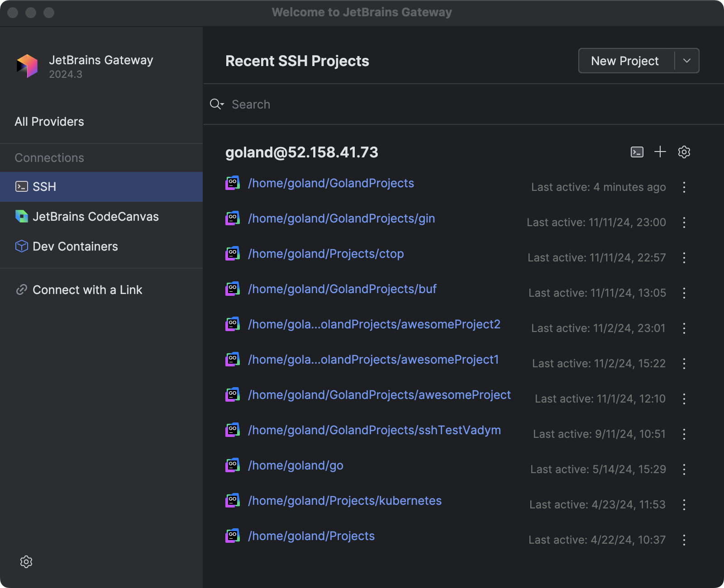Open SSH terminal for goland@52.158.41.73
This screenshot has height=588, width=724.
[x=637, y=152]
